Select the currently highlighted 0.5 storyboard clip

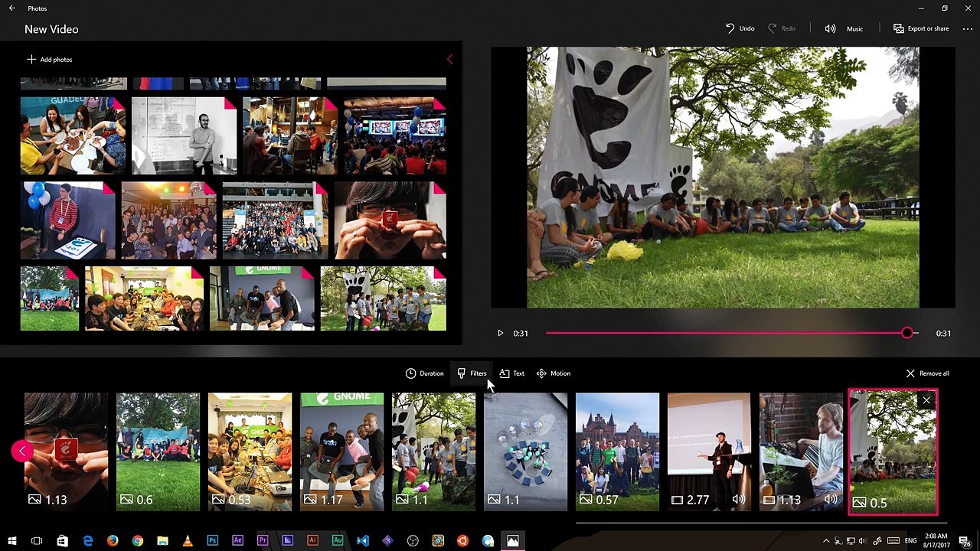[x=893, y=452]
